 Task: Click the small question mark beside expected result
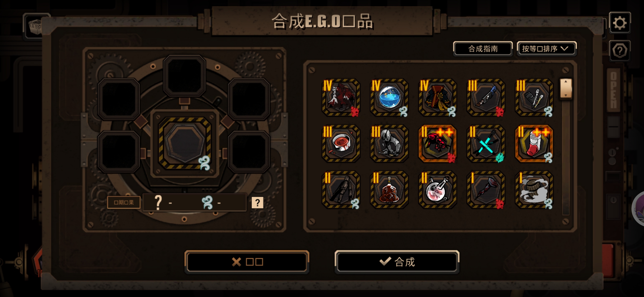257,203
